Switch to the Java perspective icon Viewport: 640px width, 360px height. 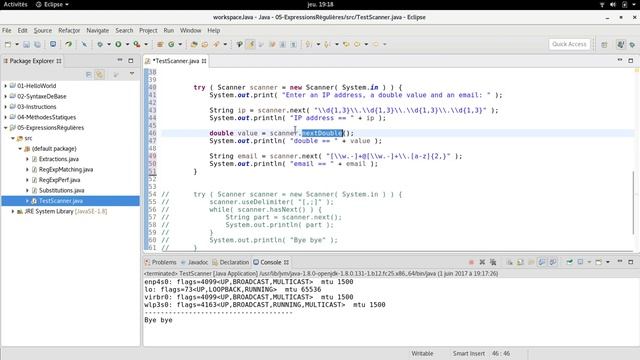620,44
